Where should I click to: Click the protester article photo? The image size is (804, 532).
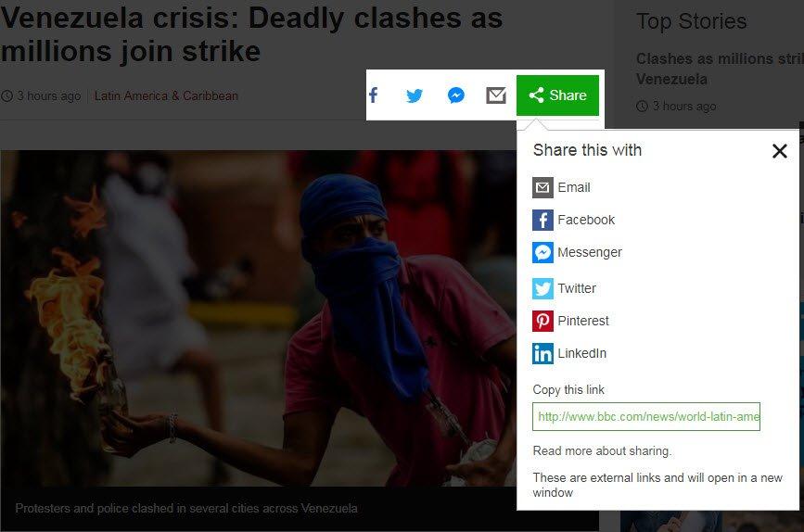[258, 318]
